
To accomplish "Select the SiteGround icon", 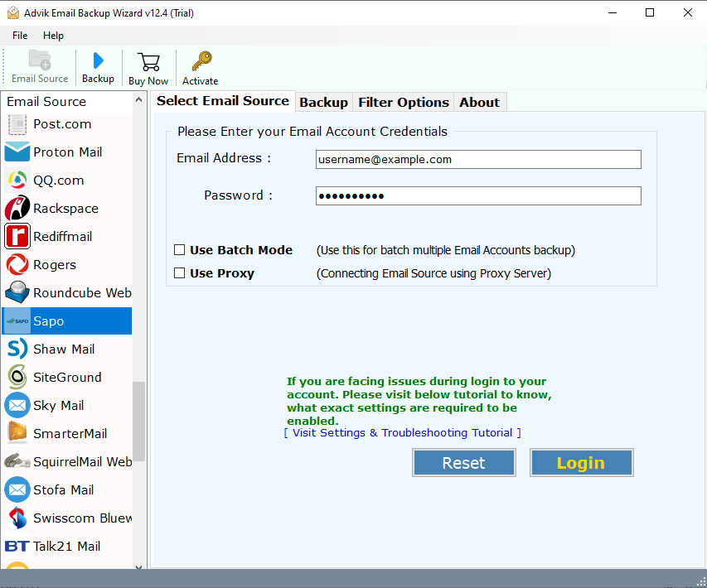I will click(17, 377).
